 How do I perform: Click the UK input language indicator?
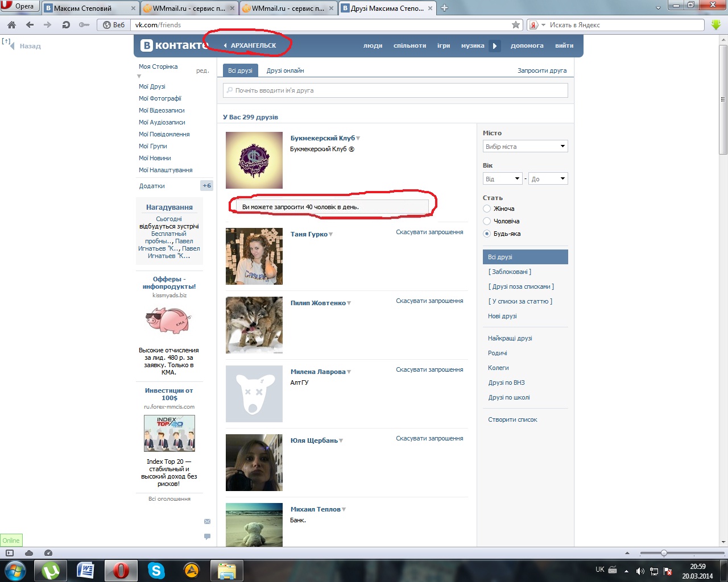tap(600, 569)
